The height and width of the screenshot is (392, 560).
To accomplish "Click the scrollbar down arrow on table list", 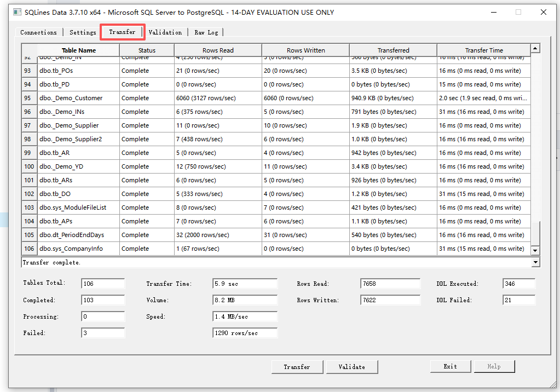I will pyautogui.click(x=535, y=251).
